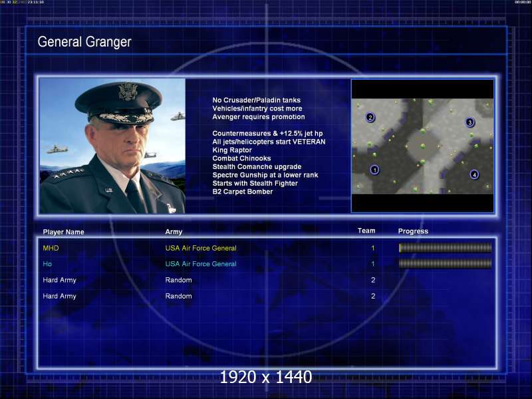
Task: Click start position 3 marker on the map
Action: [469, 122]
